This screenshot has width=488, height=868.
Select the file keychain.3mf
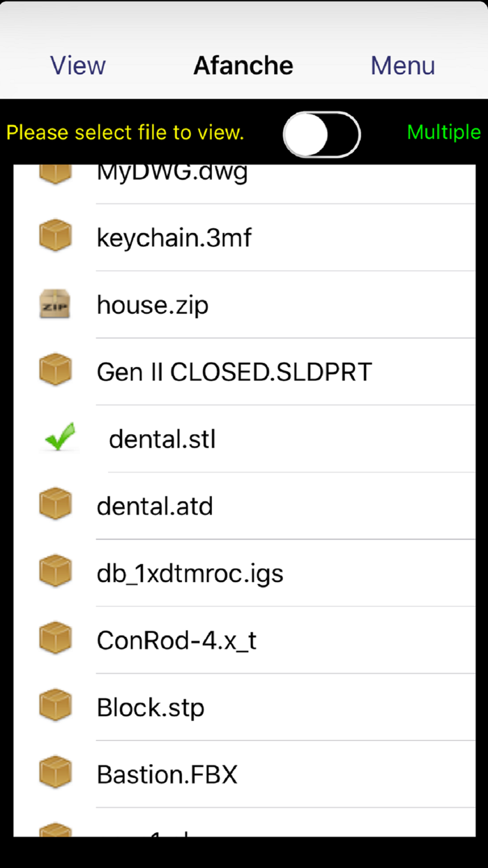[174, 238]
